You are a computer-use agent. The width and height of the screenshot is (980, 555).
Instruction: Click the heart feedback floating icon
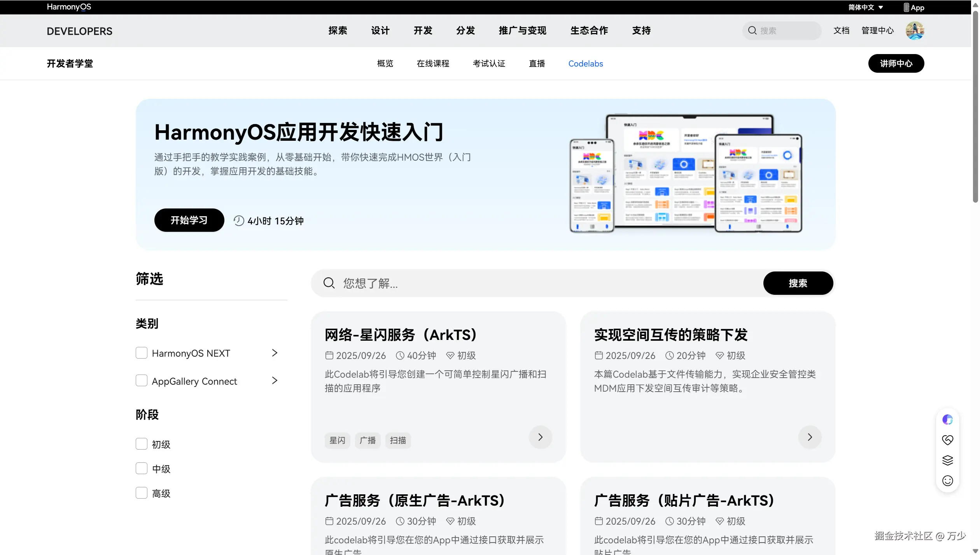[x=947, y=440]
